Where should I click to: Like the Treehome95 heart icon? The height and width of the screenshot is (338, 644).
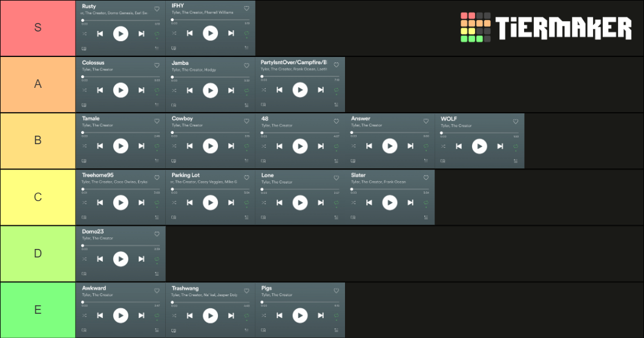tap(157, 177)
